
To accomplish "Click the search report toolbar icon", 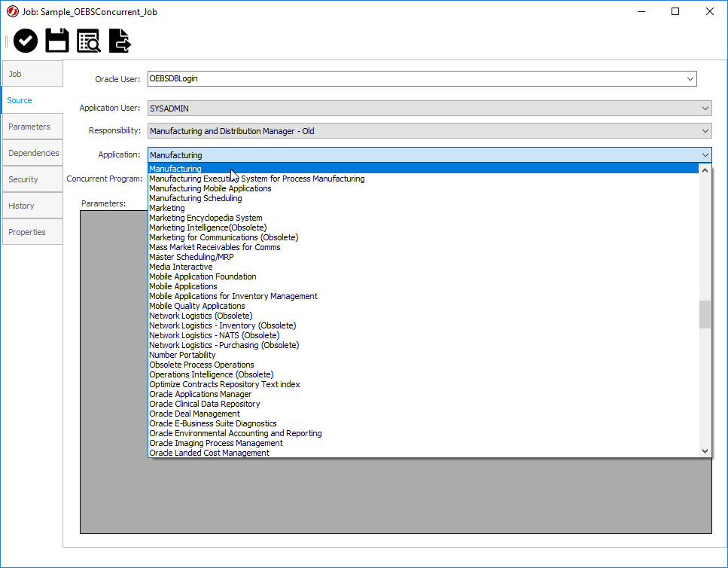I will [89, 41].
